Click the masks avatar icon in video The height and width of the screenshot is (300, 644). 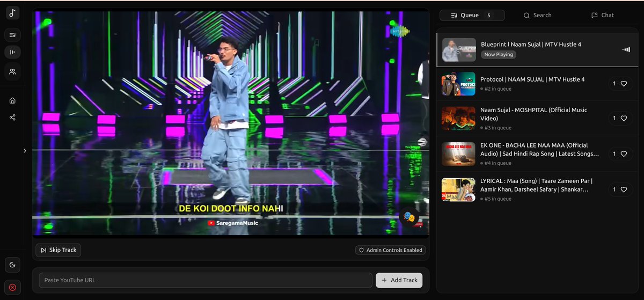pyautogui.click(x=408, y=217)
